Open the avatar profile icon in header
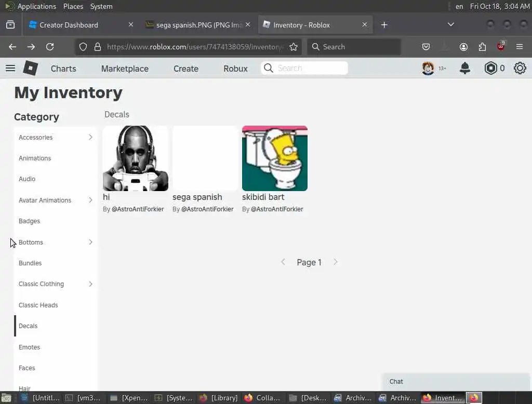 (428, 68)
